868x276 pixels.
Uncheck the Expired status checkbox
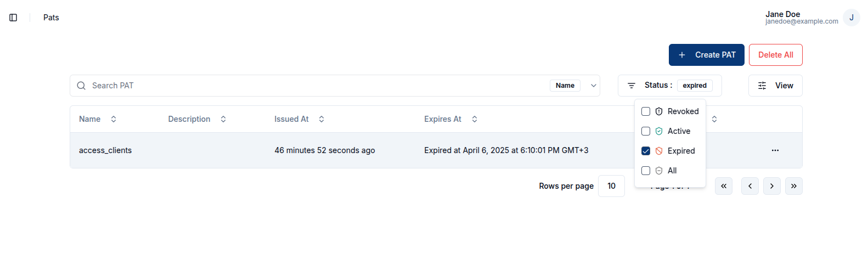click(x=646, y=151)
